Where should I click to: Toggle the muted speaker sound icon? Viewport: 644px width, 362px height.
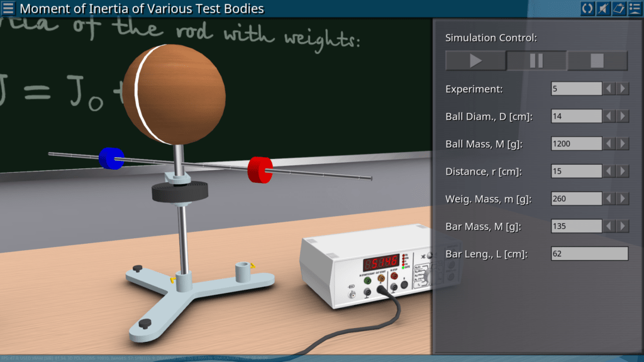[603, 8]
